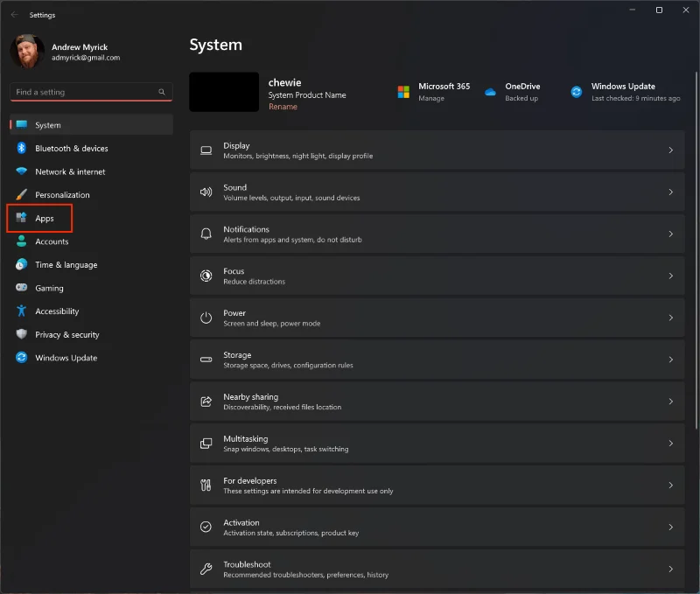This screenshot has height=594, width=700.
Task: Click the profile picture avatar
Action: point(27,52)
